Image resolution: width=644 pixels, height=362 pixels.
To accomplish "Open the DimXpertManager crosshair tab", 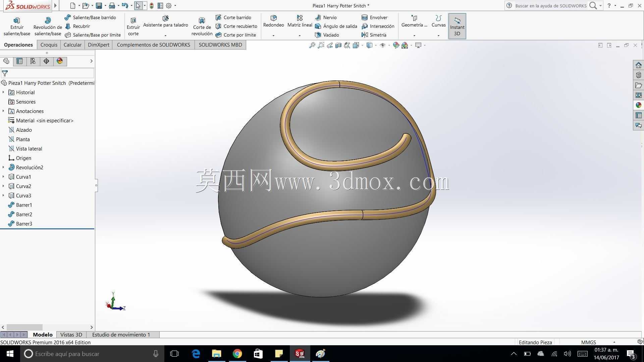I will [46, 61].
